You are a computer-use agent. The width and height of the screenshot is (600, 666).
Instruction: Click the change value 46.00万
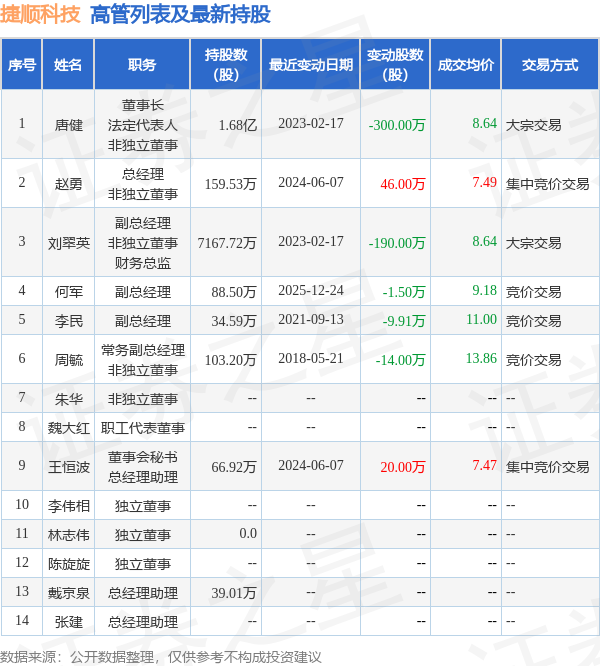pyautogui.click(x=403, y=183)
